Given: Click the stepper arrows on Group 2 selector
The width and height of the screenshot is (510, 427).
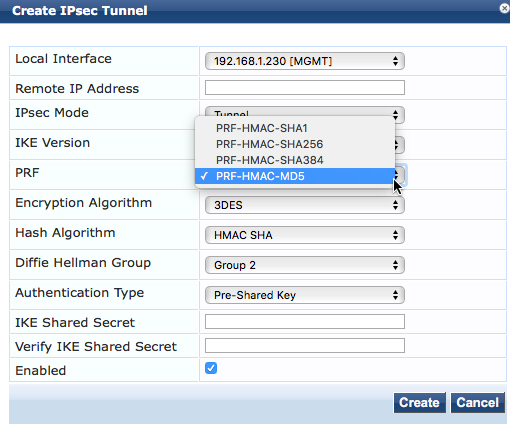Looking at the screenshot, I should click(x=395, y=265).
